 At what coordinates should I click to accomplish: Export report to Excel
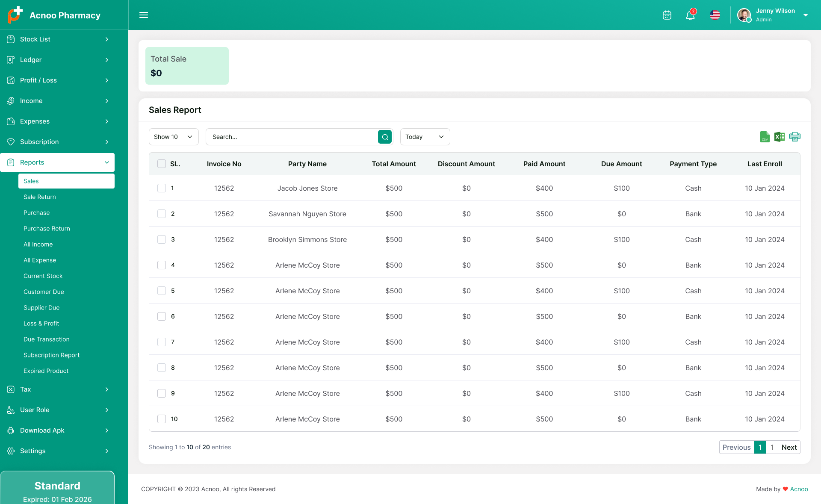(779, 137)
